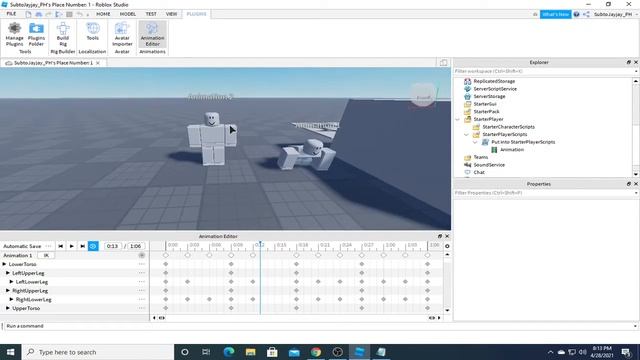Click the viewport expand icon above scene
This screenshot has width=640, height=360.
(x=444, y=62)
